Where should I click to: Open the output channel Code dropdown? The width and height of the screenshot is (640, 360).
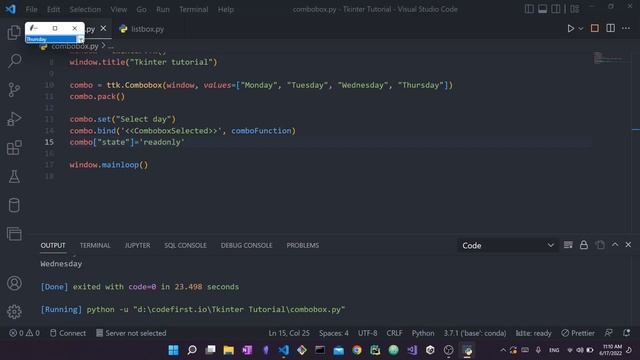507,245
